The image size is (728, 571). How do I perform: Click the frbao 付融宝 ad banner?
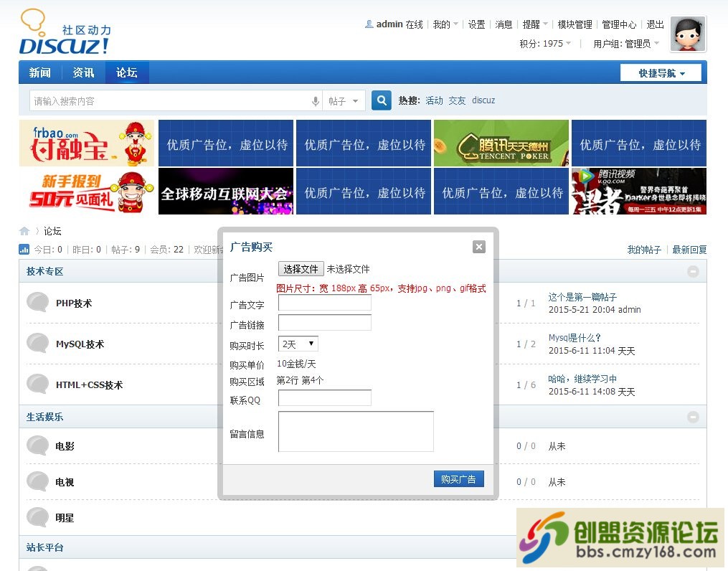(86, 143)
